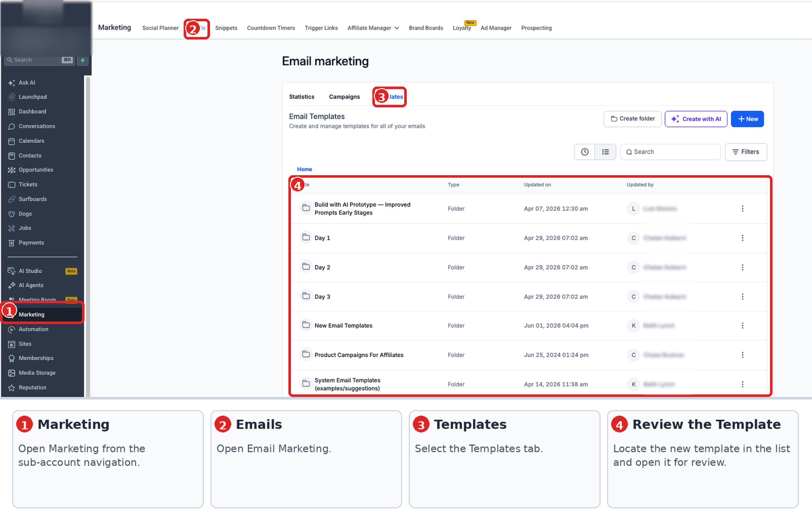Viewport: 812px width, 521px height.
Task: Open the Day 2 folder
Action: coord(322,267)
